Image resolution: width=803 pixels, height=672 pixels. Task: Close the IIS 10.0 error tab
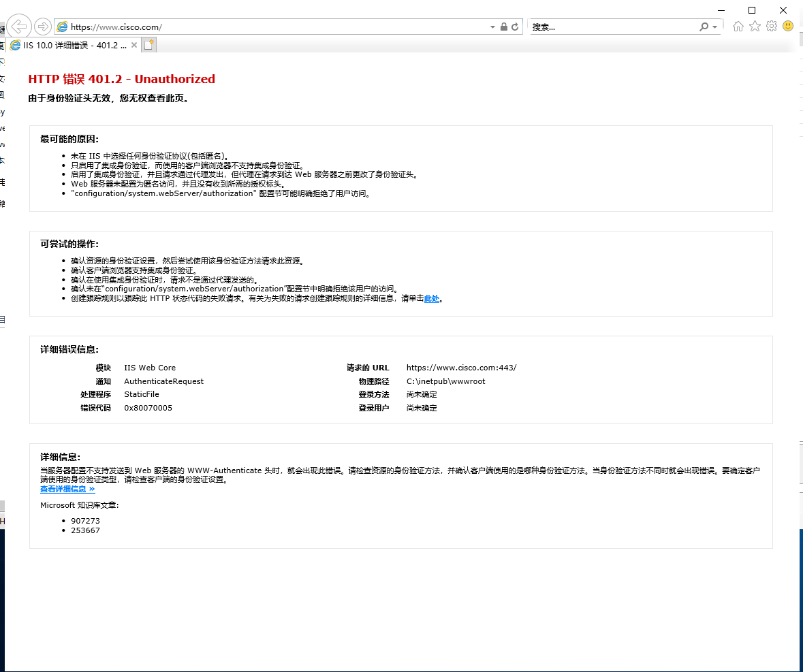click(134, 45)
